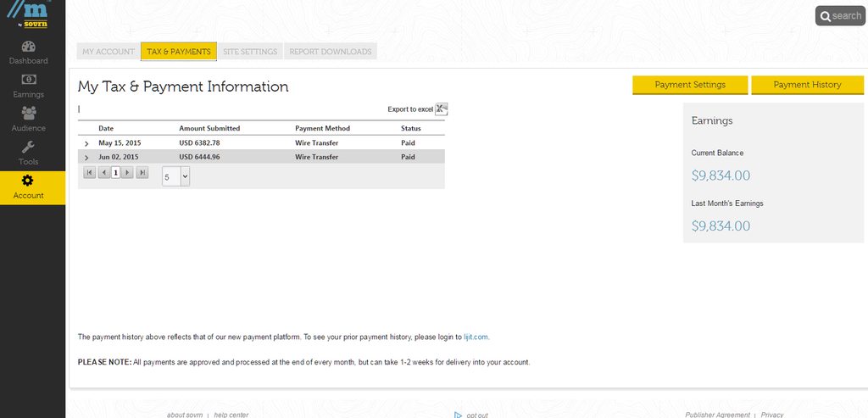Click the Payment Settings button
Image resolution: width=868 pixels, height=418 pixels.
click(x=690, y=85)
